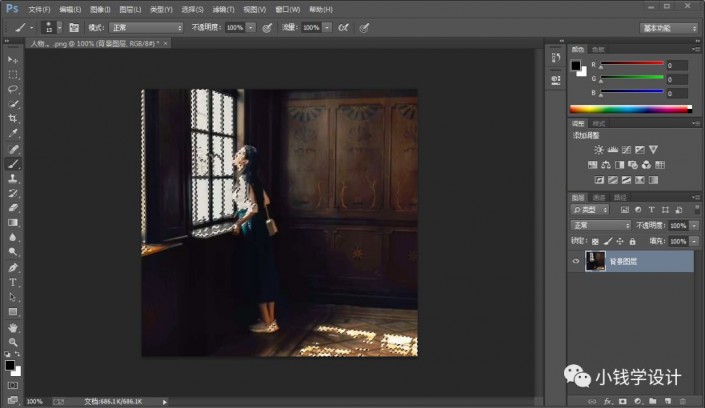Hide the 背景图层 layer with eye icon
Viewport: 705px width, 408px height.
click(575, 261)
